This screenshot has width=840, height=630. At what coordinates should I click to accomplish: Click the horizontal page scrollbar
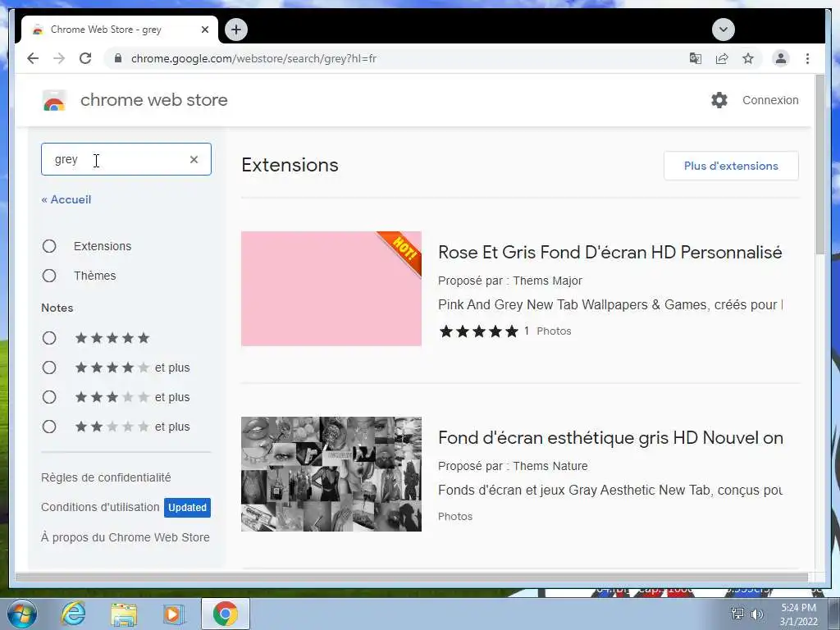(x=412, y=577)
